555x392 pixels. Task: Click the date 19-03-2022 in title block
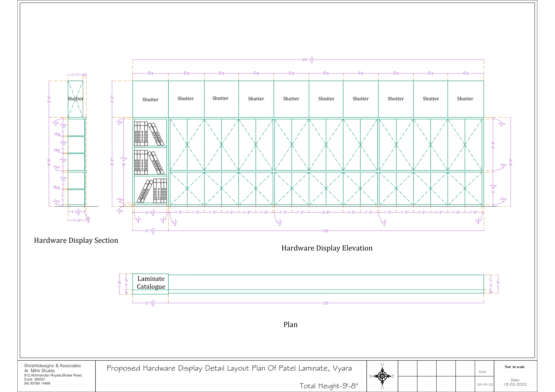pyautogui.click(x=515, y=385)
